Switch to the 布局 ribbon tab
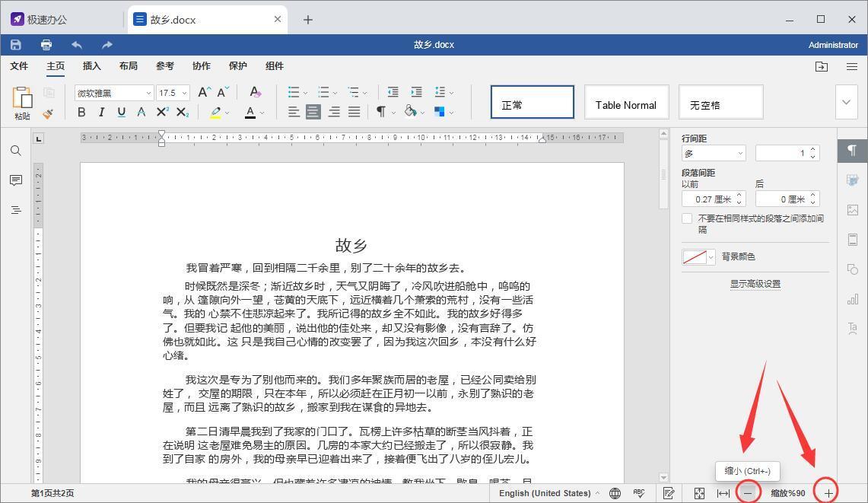The height and width of the screenshot is (503, 868). click(128, 66)
